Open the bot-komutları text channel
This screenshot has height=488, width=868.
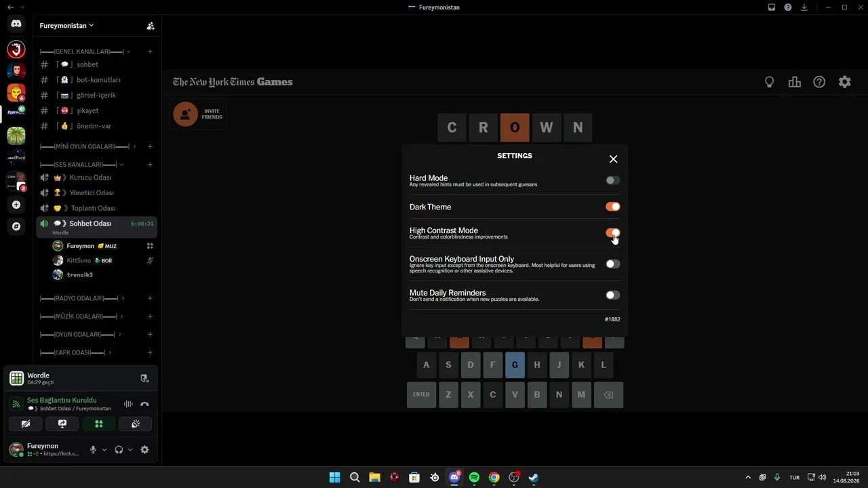click(97, 80)
